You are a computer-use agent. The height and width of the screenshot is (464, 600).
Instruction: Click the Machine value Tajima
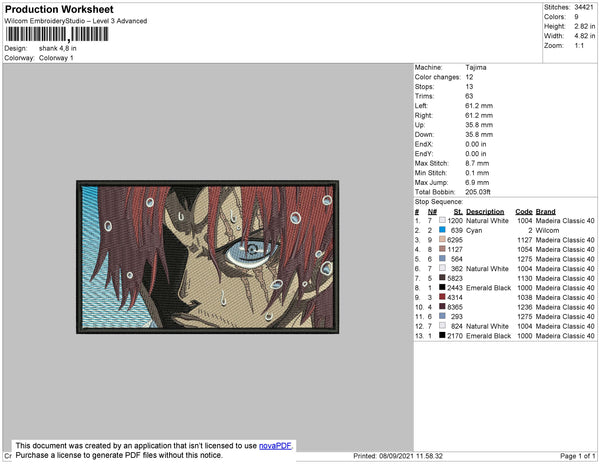pyautogui.click(x=476, y=67)
